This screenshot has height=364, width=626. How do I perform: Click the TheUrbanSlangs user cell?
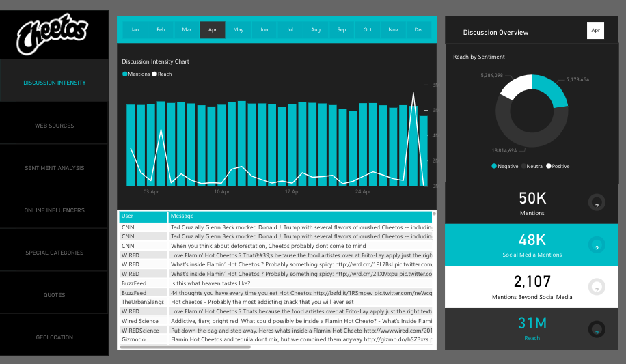coord(143,302)
